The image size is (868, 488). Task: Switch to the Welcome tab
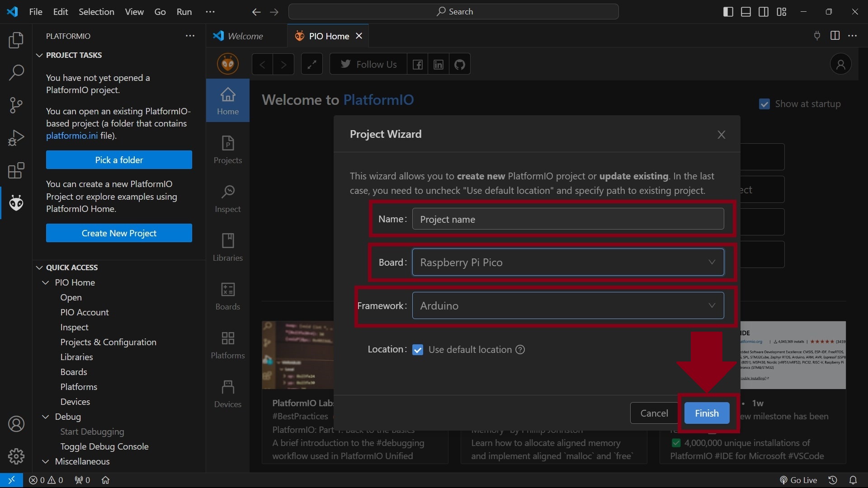[x=245, y=36]
